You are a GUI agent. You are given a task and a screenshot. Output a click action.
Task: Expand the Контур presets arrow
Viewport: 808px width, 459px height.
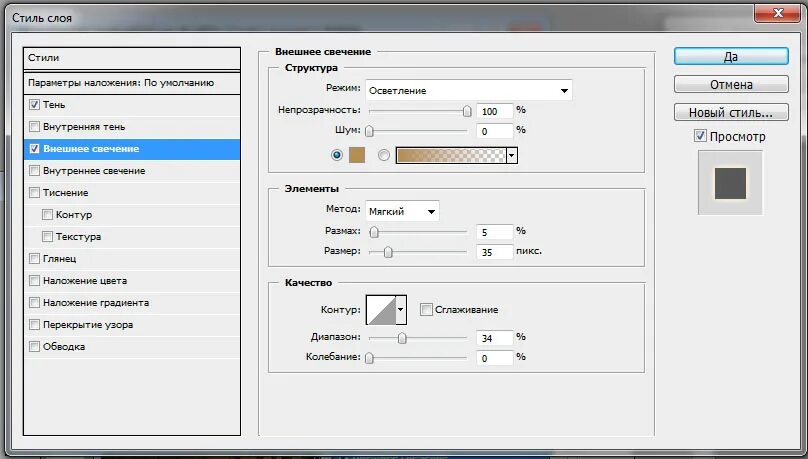401,310
